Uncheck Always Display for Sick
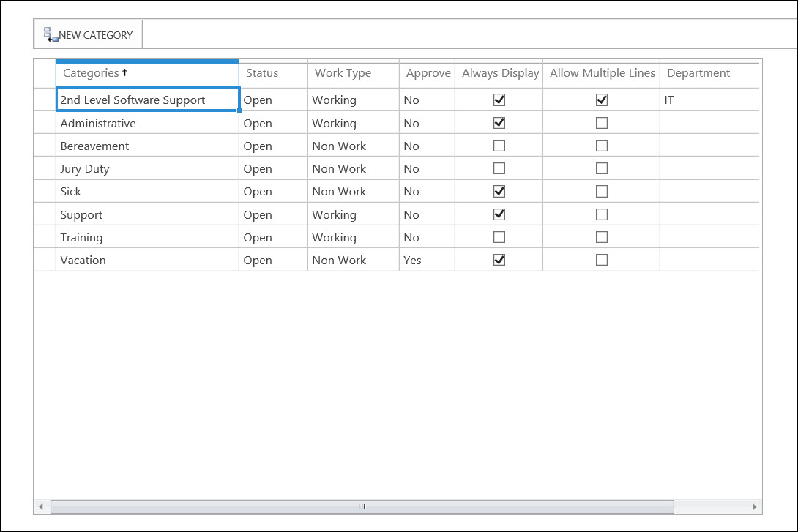The height and width of the screenshot is (532, 798). [499, 191]
